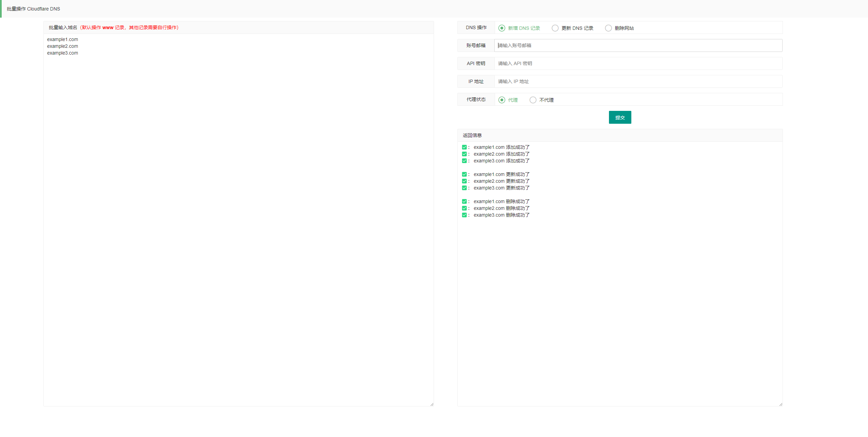Click the green check icon beside example3.com 更新成功了
The width and height of the screenshot is (868, 437).
tap(464, 188)
